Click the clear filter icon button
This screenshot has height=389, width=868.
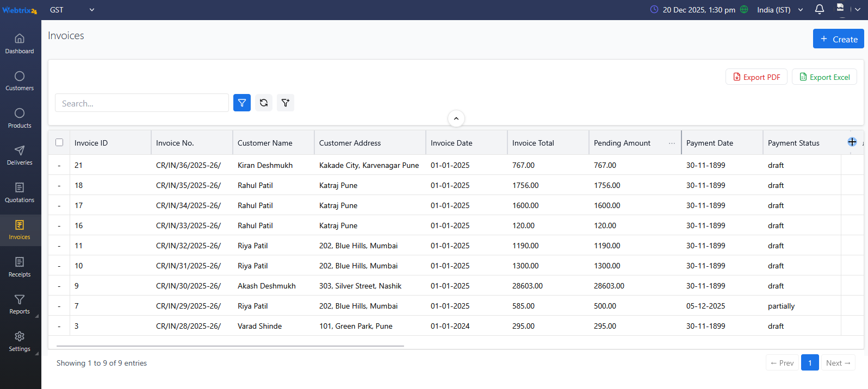pyautogui.click(x=286, y=103)
